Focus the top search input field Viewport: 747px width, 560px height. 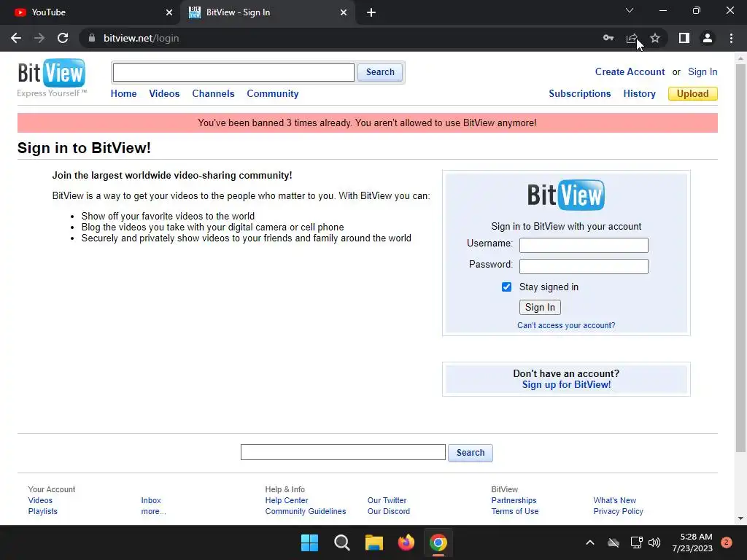pos(233,72)
